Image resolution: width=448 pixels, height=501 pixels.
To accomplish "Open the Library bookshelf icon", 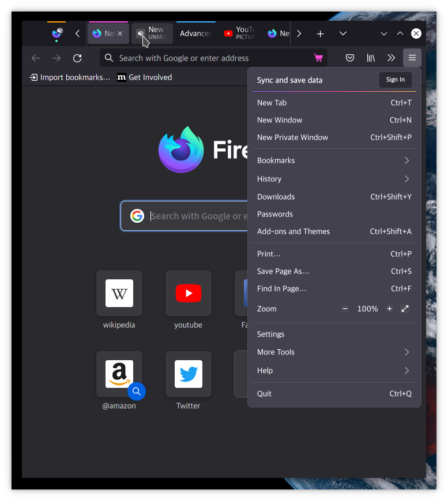I will pos(371,58).
